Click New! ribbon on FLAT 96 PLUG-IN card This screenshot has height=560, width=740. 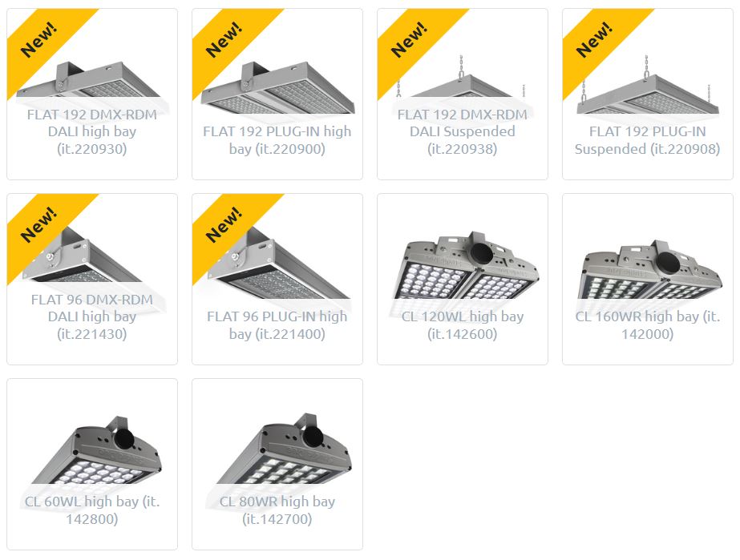click(224, 225)
